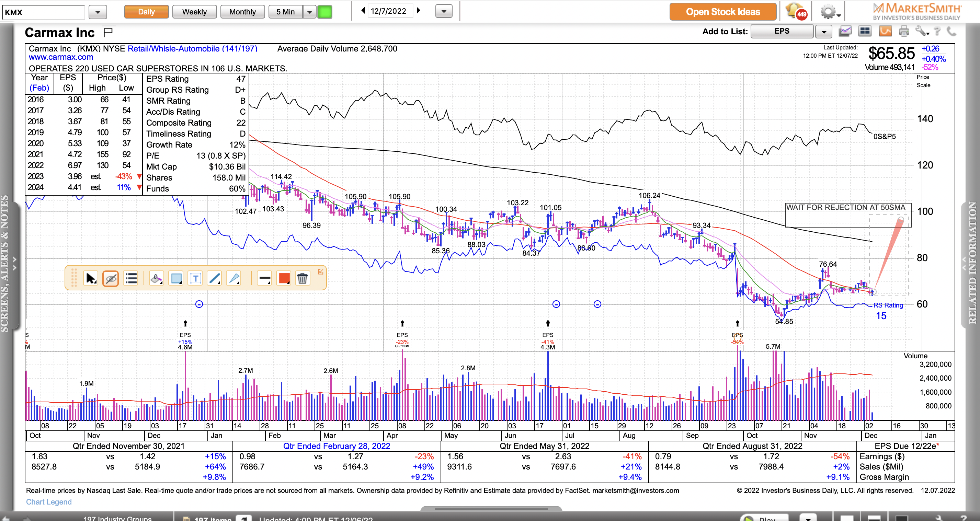Click the green real-time indicator button
This screenshot has width=980, height=521.
coord(325,12)
